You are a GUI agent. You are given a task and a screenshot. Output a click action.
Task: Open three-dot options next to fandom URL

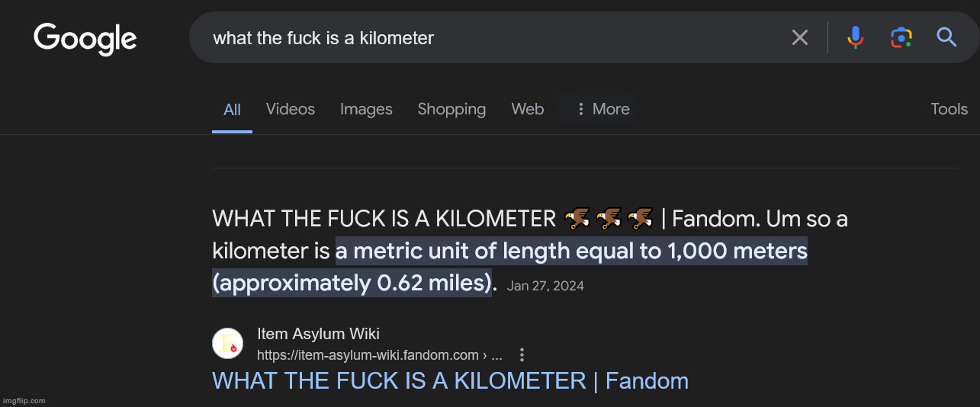click(522, 355)
